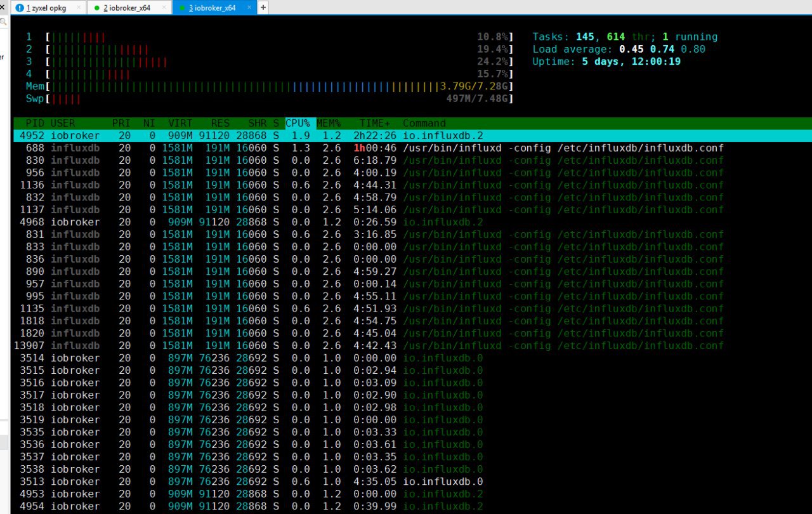Sort by the MEM% column header
812x514 pixels.
pyautogui.click(x=329, y=123)
